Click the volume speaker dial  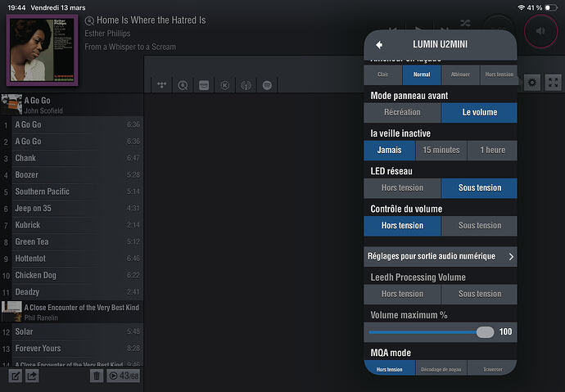[x=540, y=31]
